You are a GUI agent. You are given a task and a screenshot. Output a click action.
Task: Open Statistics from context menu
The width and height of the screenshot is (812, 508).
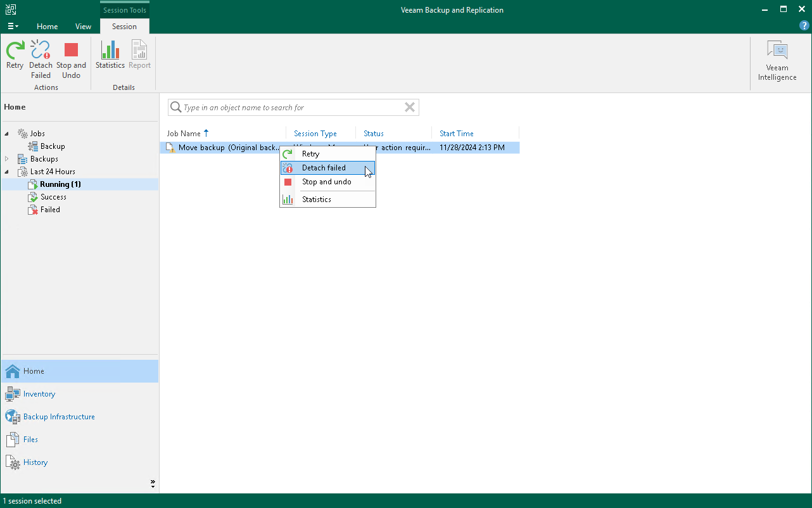327,200
